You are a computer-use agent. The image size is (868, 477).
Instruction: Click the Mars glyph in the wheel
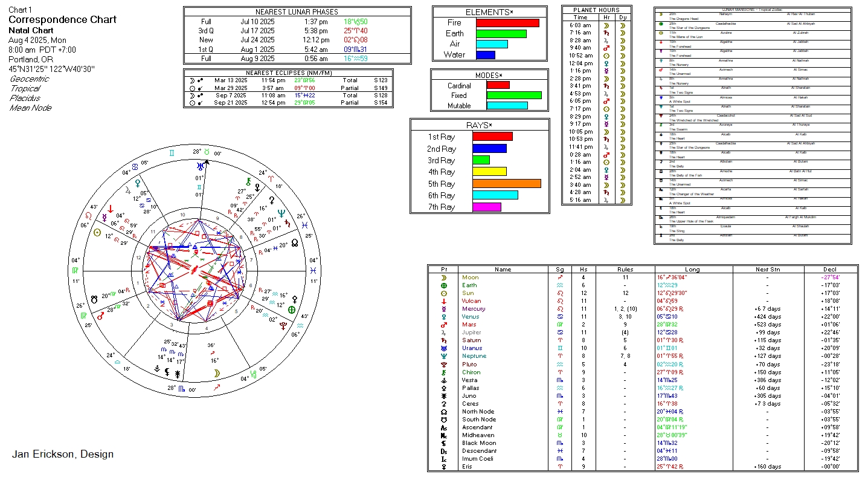point(101,315)
